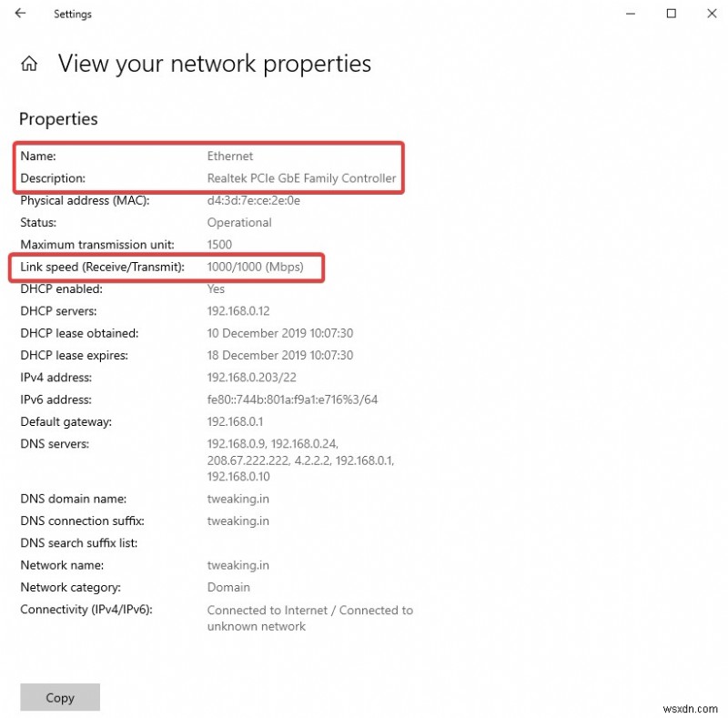
Task: Select the Operational status text
Action: [x=239, y=222]
